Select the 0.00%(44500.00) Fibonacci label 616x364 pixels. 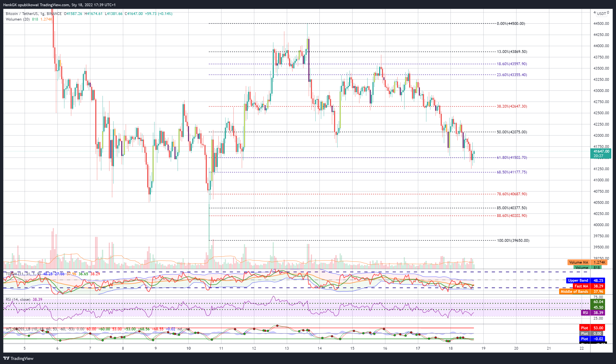click(x=511, y=24)
